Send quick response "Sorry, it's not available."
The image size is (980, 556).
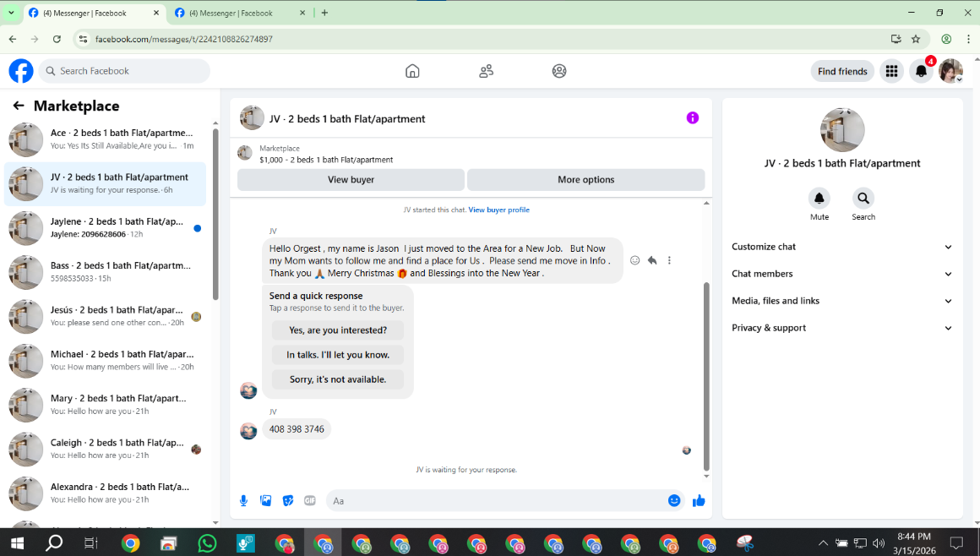pos(338,379)
